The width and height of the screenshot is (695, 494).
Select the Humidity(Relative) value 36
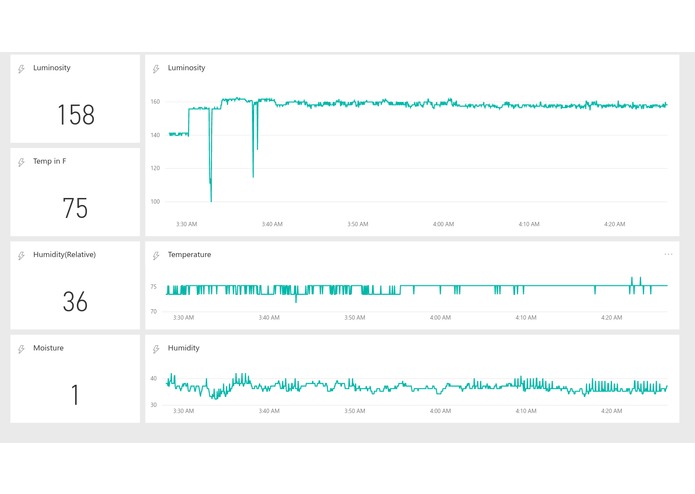coord(75,302)
